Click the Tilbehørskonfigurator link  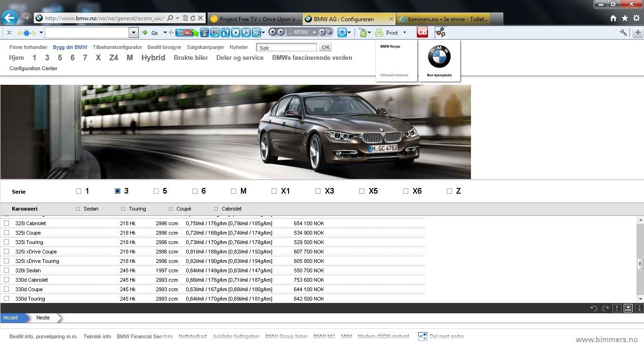click(x=117, y=47)
